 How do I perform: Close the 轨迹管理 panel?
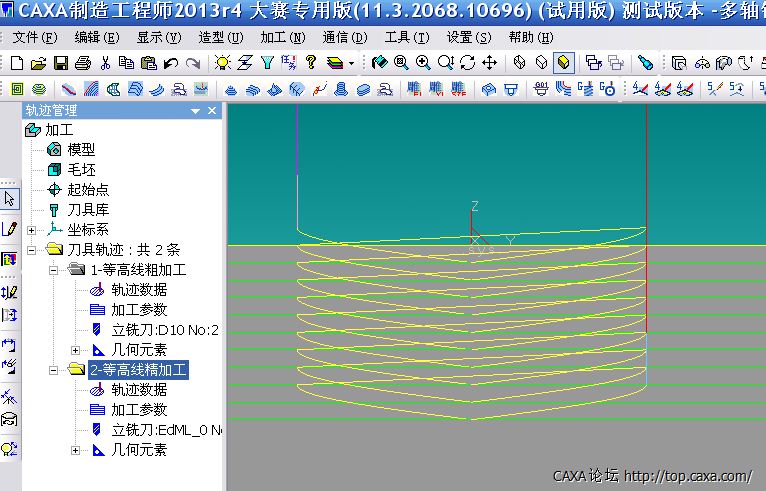click(x=212, y=111)
